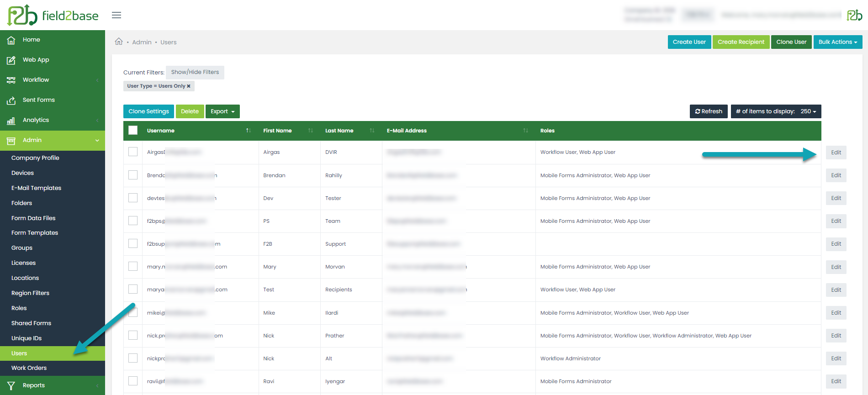Image resolution: width=868 pixels, height=395 pixels.
Task: Open Groups in Admin menu
Action: tap(22, 248)
